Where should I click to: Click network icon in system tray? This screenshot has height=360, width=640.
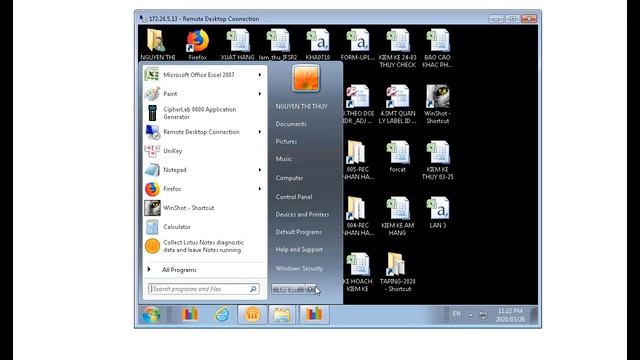coord(483,315)
